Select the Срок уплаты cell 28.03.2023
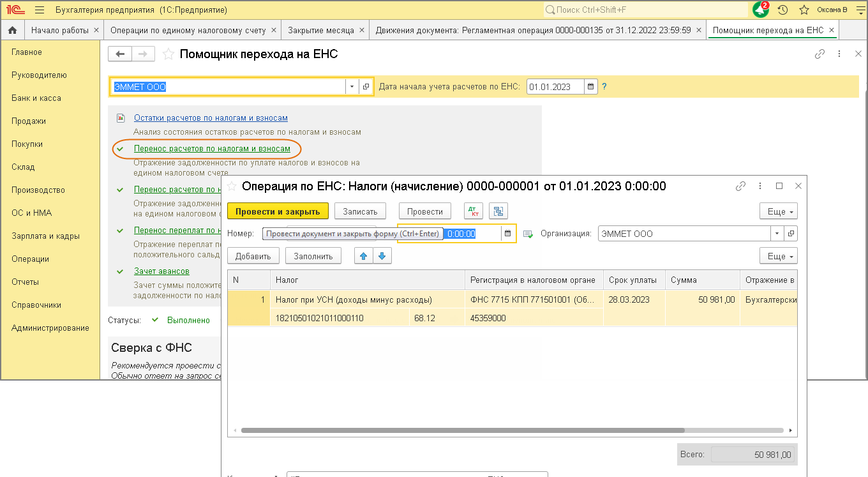The image size is (868, 477). [634, 299]
